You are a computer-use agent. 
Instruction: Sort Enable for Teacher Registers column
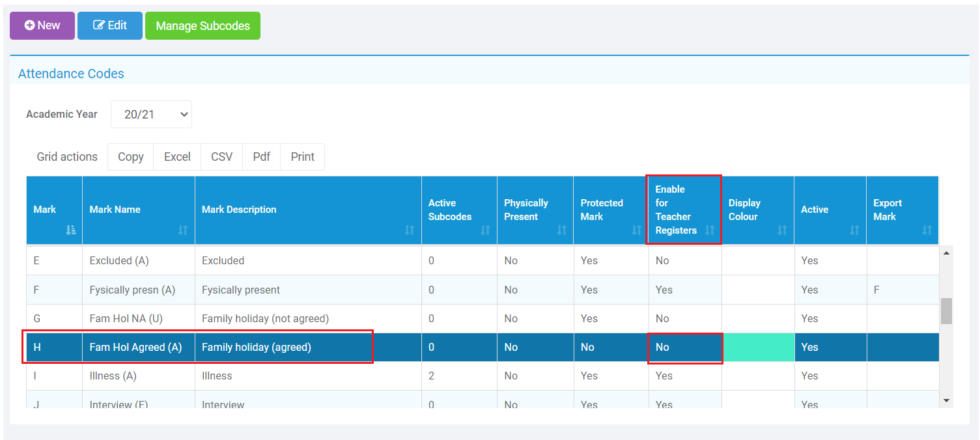[710, 230]
